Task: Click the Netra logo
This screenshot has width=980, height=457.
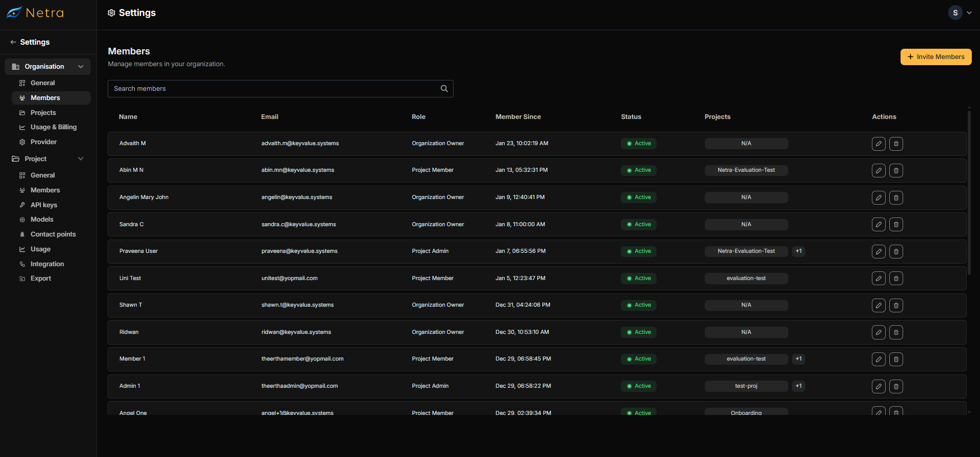Action: tap(35, 13)
